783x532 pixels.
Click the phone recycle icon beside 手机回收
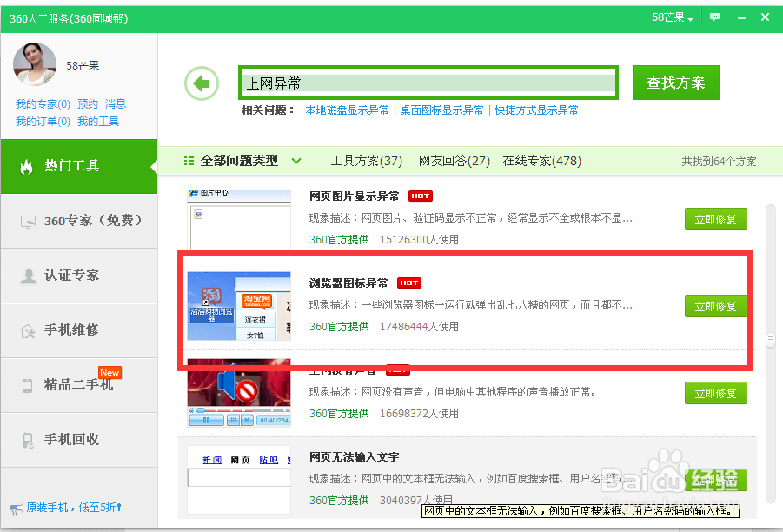pyautogui.click(x=28, y=440)
